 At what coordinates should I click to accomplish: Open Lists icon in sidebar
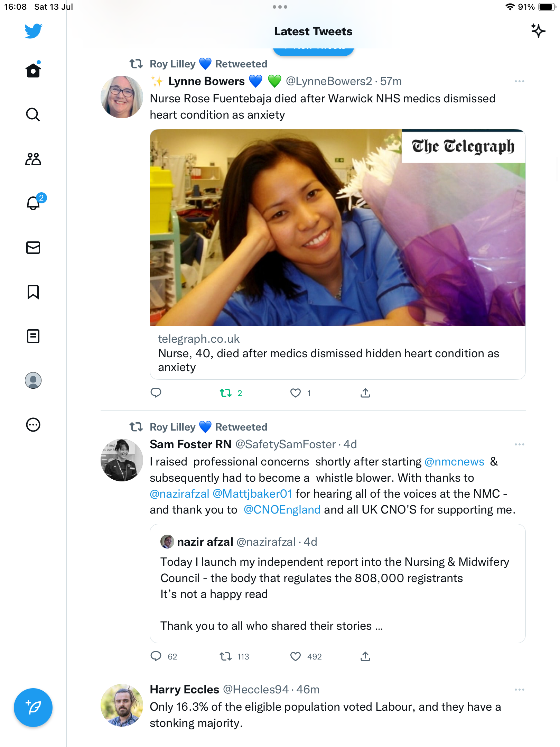click(x=33, y=336)
